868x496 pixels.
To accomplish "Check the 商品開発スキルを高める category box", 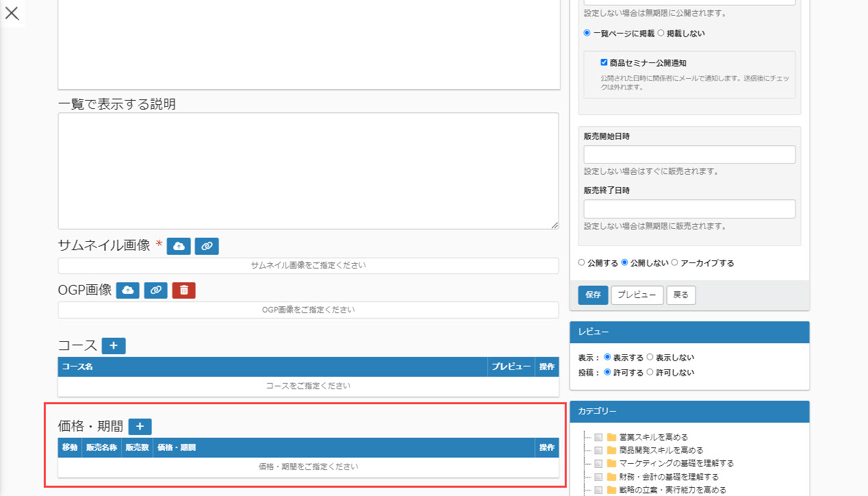I will tap(598, 450).
